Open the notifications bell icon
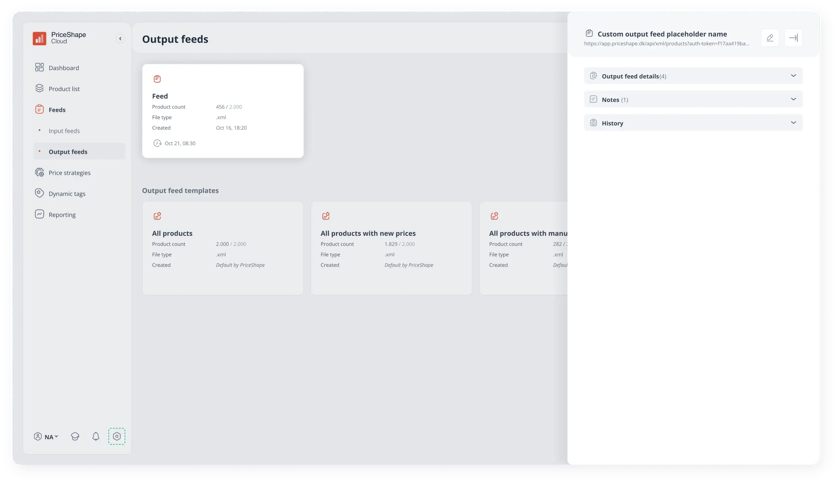The image size is (837, 483). click(96, 437)
